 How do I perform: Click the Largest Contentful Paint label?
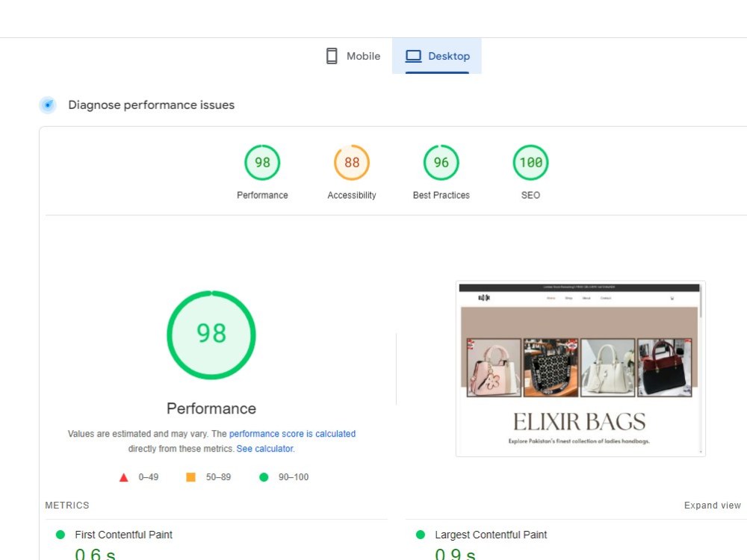[491, 535]
